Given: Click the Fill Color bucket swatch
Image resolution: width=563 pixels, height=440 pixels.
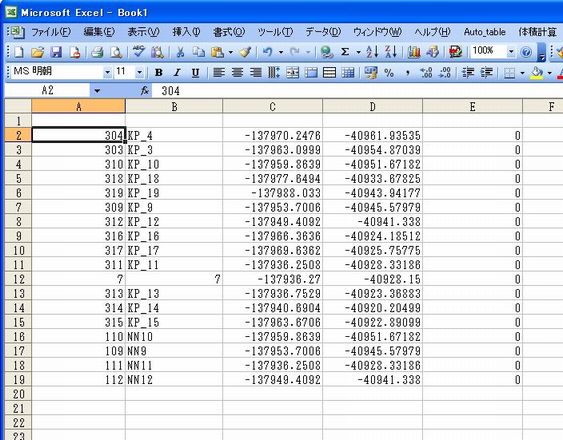Looking at the screenshot, I should 536,73.
